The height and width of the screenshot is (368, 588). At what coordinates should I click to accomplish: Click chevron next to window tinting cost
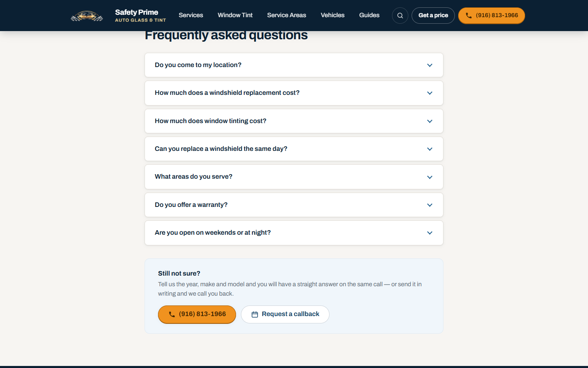[430, 121]
